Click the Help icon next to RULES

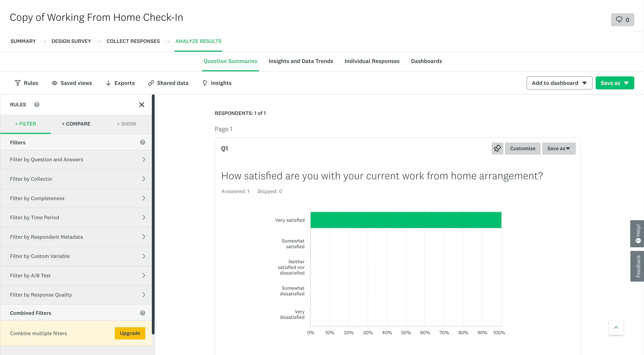36,105
